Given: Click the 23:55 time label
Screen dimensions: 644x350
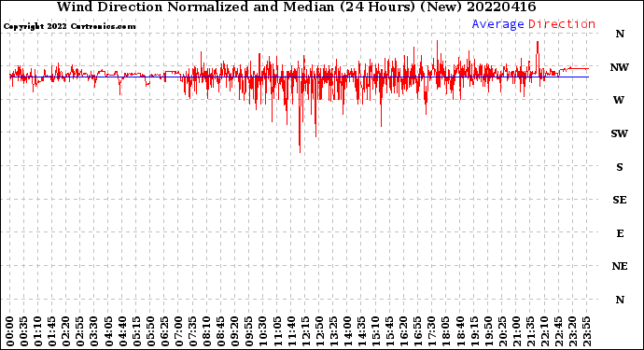Looking at the screenshot, I should click(x=586, y=331).
